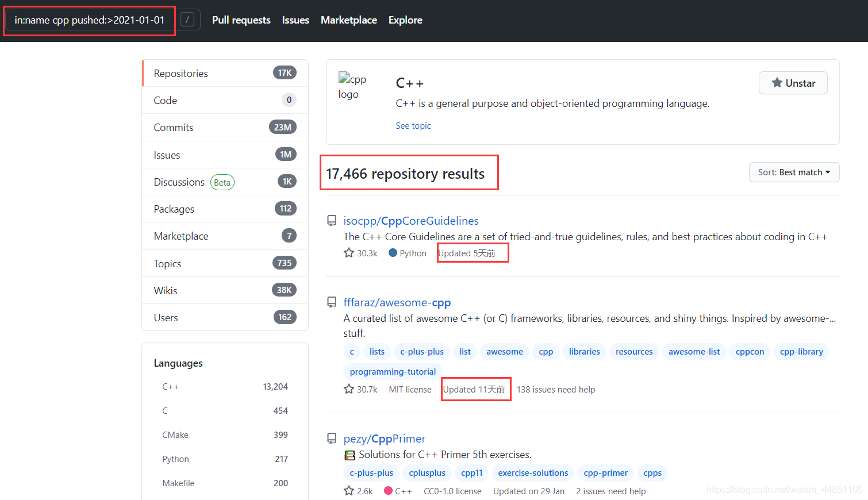Screen dimensions: 868x500
Task: Click the 'Updated on 29 Jan' text
Action: tap(529, 491)
